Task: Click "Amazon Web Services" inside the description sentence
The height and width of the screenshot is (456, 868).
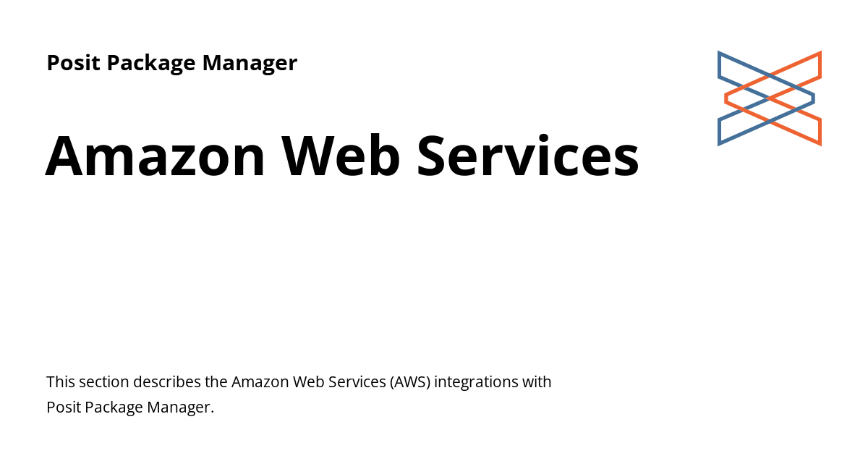Action: point(308,381)
